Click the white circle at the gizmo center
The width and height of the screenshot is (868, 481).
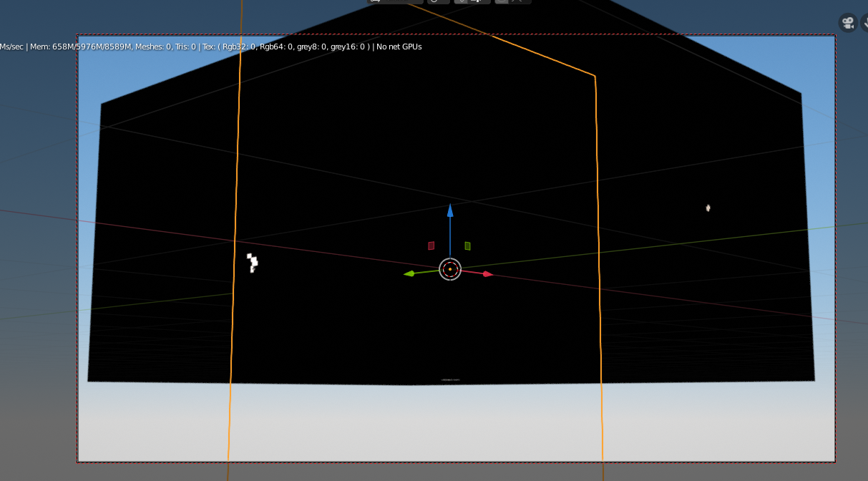click(450, 269)
